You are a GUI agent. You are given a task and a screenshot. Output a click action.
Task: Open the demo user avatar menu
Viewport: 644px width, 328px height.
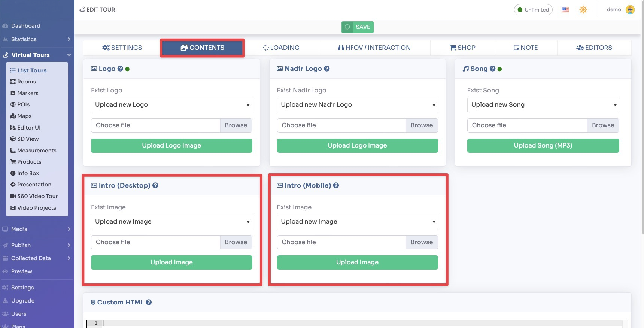630,10
